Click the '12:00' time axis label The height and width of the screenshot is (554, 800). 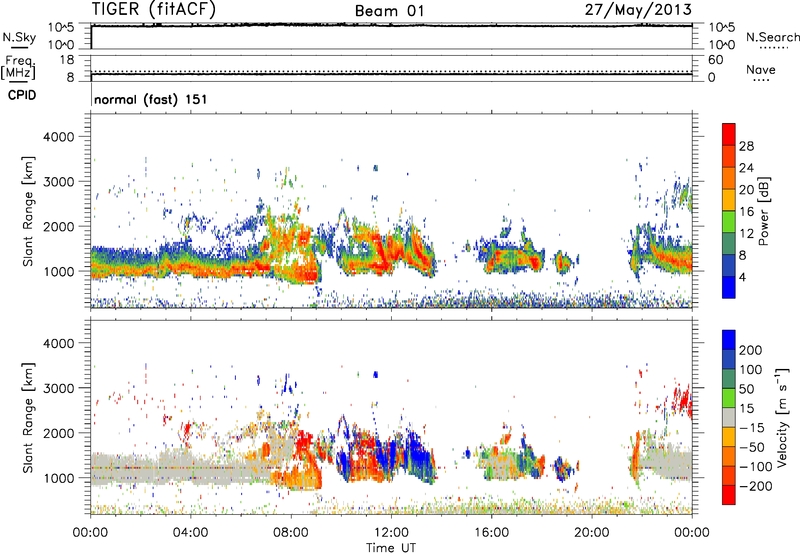pyautogui.click(x=391, y=533)
